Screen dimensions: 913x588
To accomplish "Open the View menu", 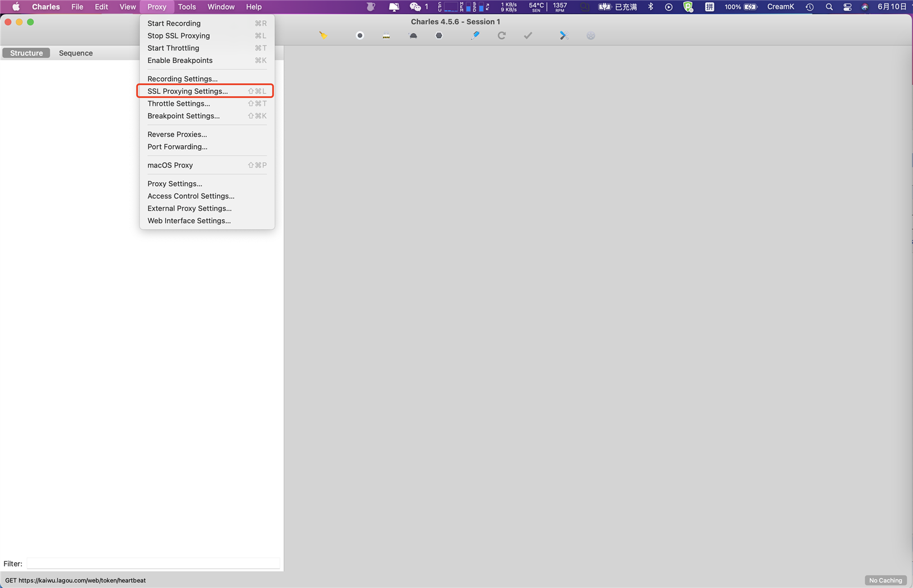I will coord(127,7).
